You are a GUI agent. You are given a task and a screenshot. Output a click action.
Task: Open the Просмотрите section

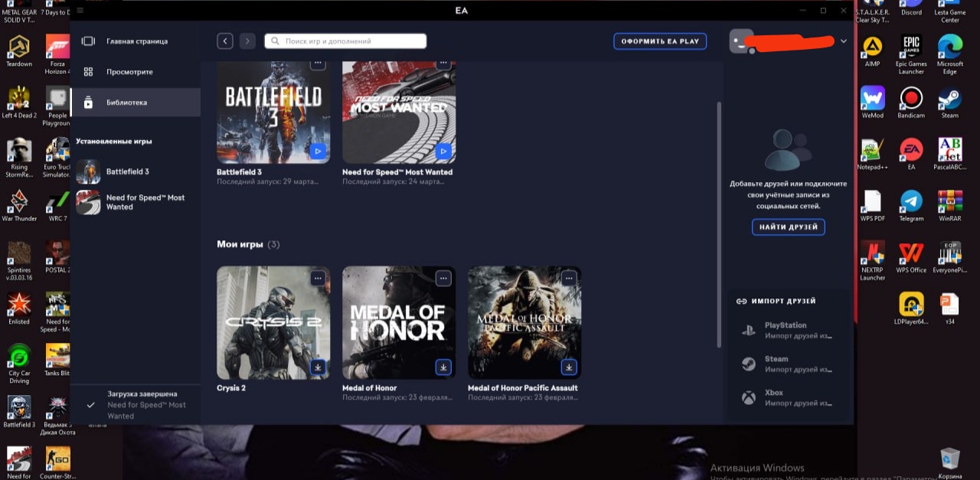click(x=136, y=72)
